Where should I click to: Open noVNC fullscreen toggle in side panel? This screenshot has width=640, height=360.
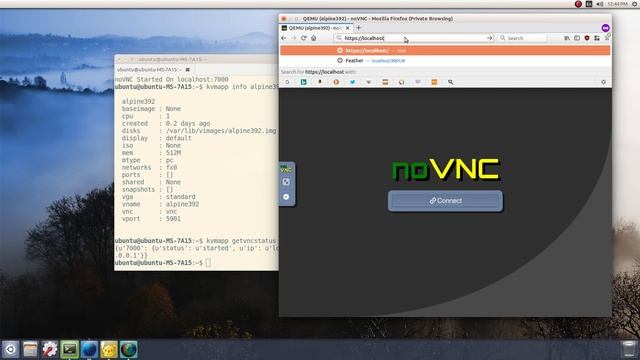pyautogui.click(x=286, y=182)
